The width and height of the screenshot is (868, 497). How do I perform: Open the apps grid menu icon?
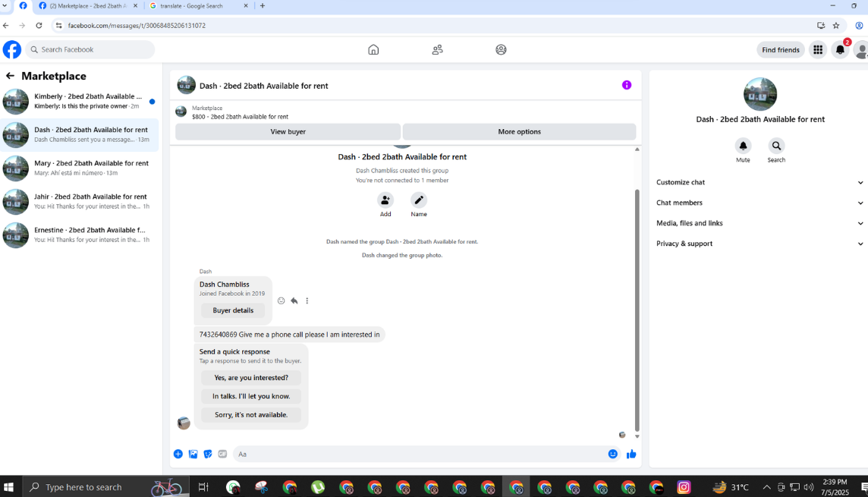[x=818, y=50]
